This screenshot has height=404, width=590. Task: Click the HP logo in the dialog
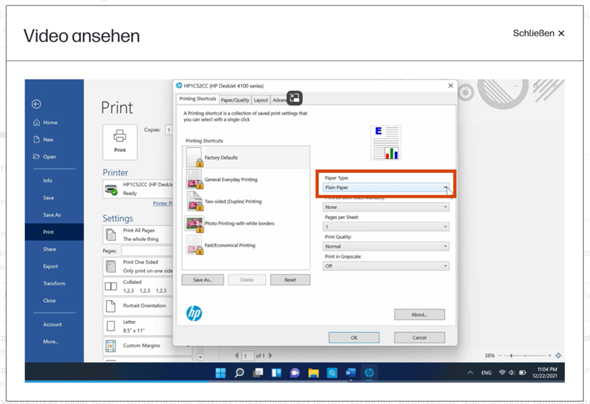point(194,313)
